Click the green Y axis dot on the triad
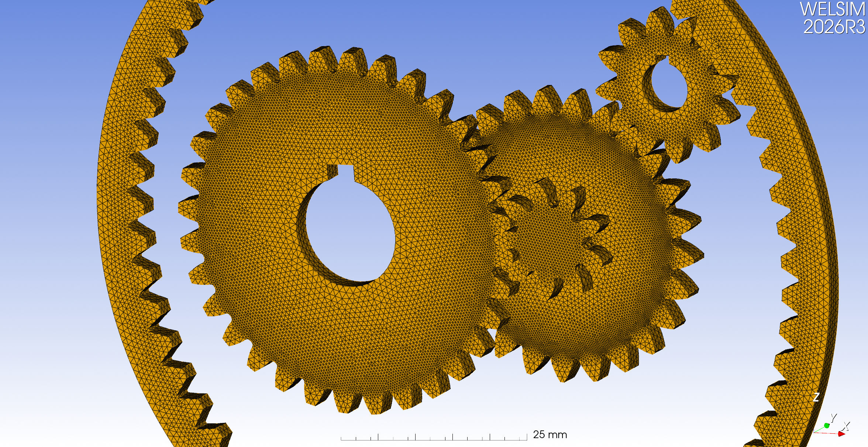The width and height of the screenshot is (868, 447). pyautogui.click(x=827, y=426)
